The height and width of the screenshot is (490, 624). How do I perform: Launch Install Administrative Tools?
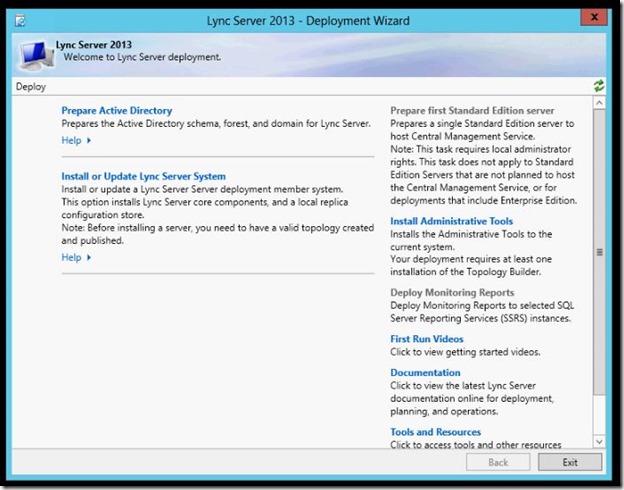(451, 221)
